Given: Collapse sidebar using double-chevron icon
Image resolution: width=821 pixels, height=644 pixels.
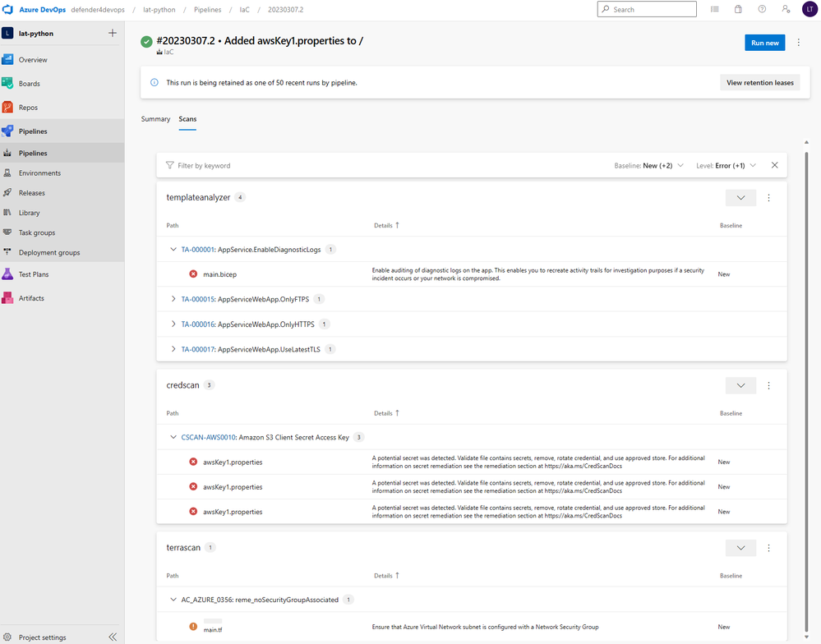Looking at the screenshot, I should [113, 637].
